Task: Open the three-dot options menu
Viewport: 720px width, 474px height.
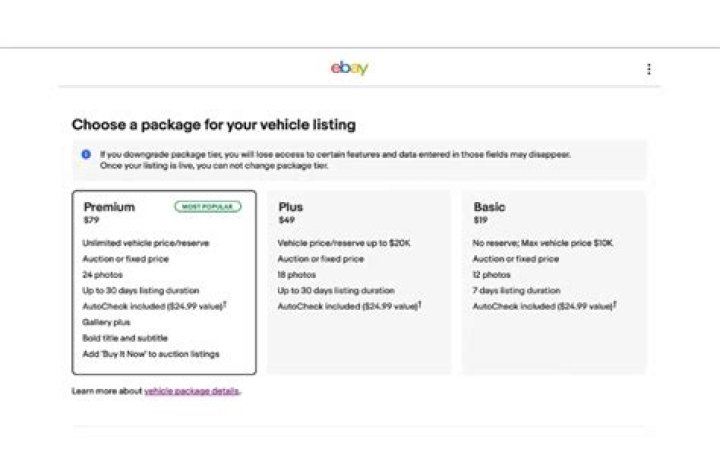Action: point(649,69)
